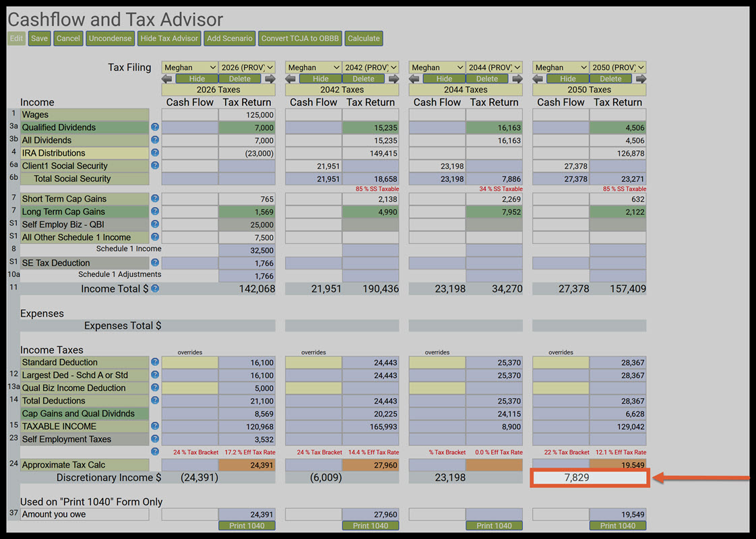The height and width of the screenshot is (539, 756).
Task: Click Hide Tax Advisor button
Action: (x=169, y=38)
